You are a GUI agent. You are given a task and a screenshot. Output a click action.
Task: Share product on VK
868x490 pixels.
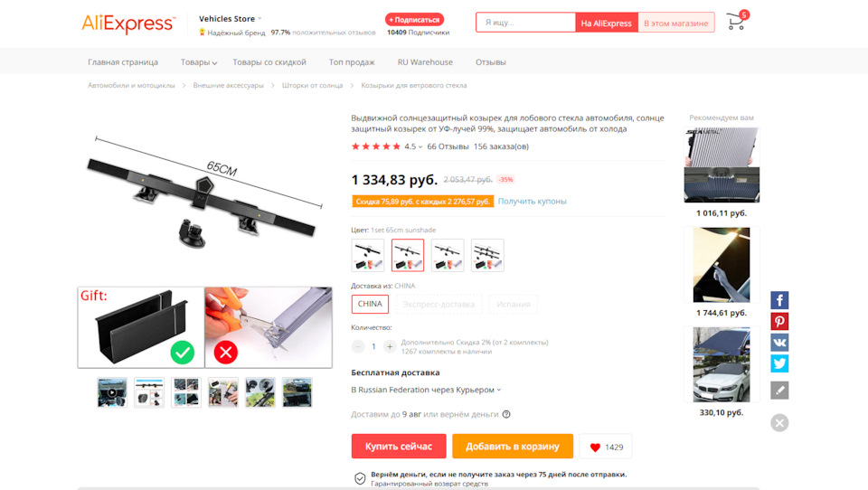[x=779, y=343]
